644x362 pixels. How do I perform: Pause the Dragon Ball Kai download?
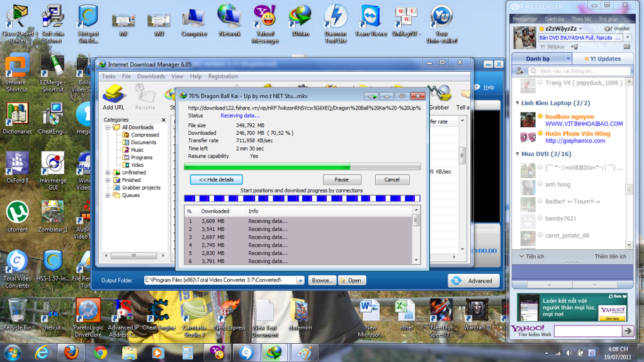point(341,179)
